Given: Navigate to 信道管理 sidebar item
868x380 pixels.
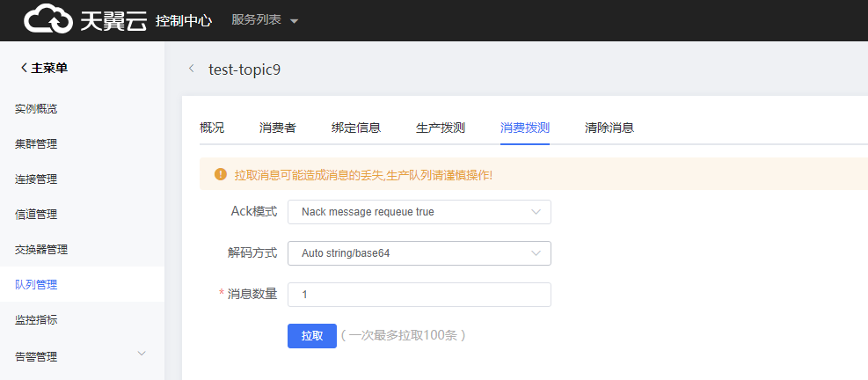Looking at the screenshot, I should tap(36, 215).
